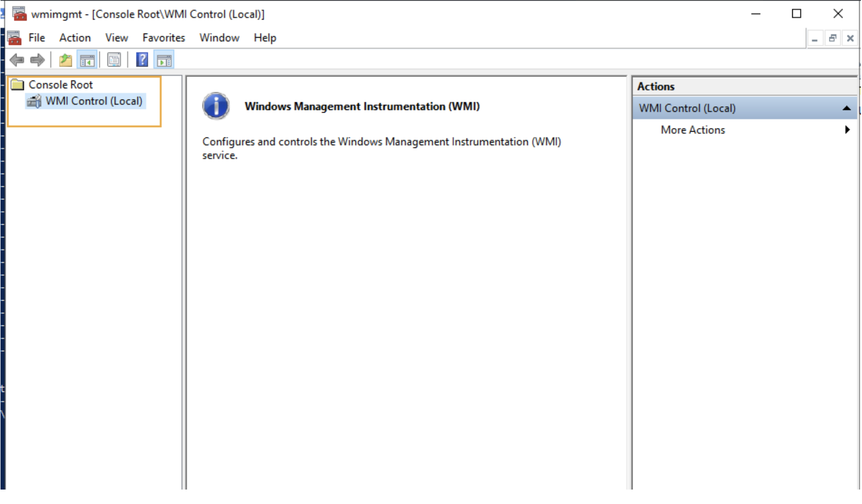The height and width of the screenshot is (504, 862).
Task: Select Console Root in the tree
Action: tap(61, 85)
